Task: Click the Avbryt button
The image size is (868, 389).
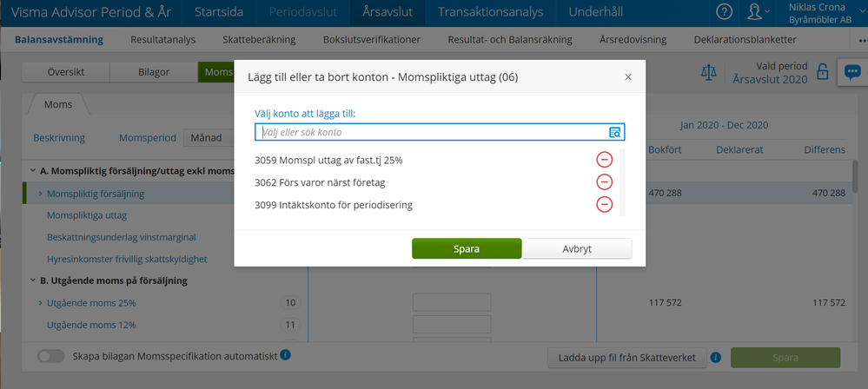Action: (577, 248)
